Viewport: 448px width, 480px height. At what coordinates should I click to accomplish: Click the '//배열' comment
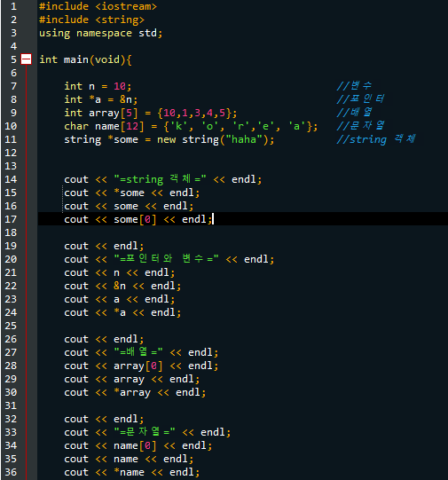pyautogui.click(x=354, y=113)
